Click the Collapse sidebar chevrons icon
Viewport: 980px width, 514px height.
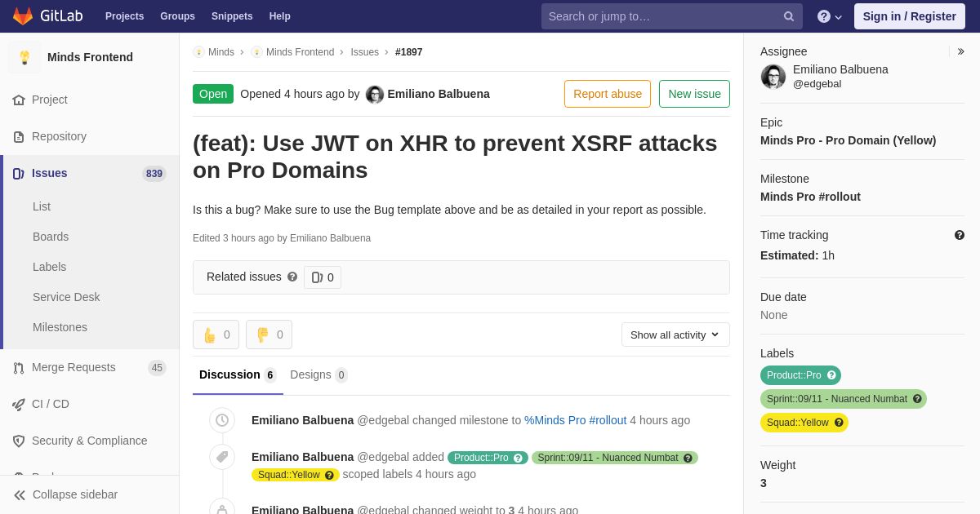pos(20,494)
